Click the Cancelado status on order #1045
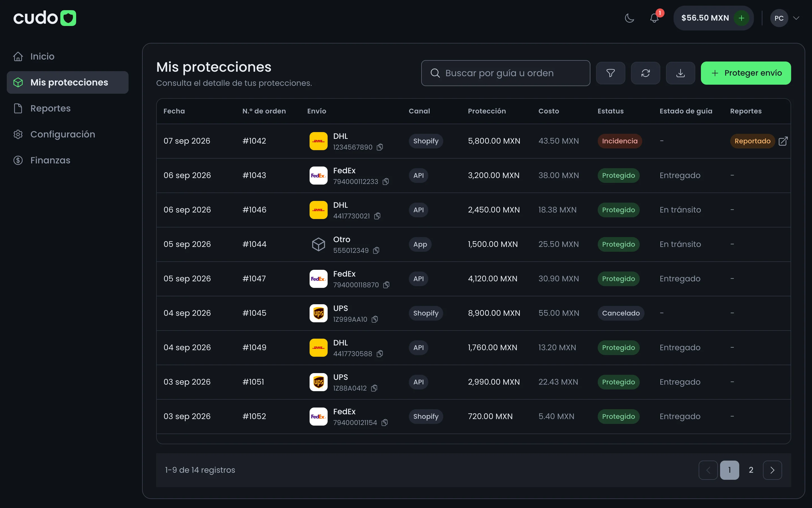The height and width of the screenshot is (508, 812). click(x=621, y=313)
